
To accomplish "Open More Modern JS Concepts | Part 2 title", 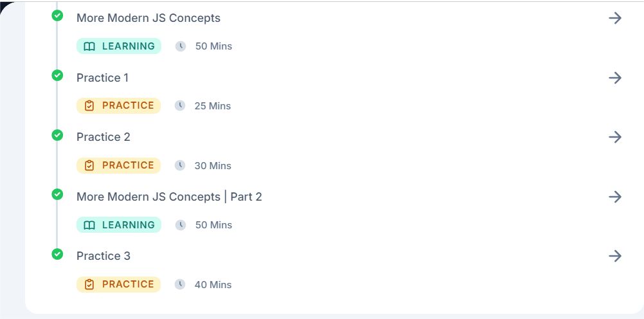I will [169, 197].
